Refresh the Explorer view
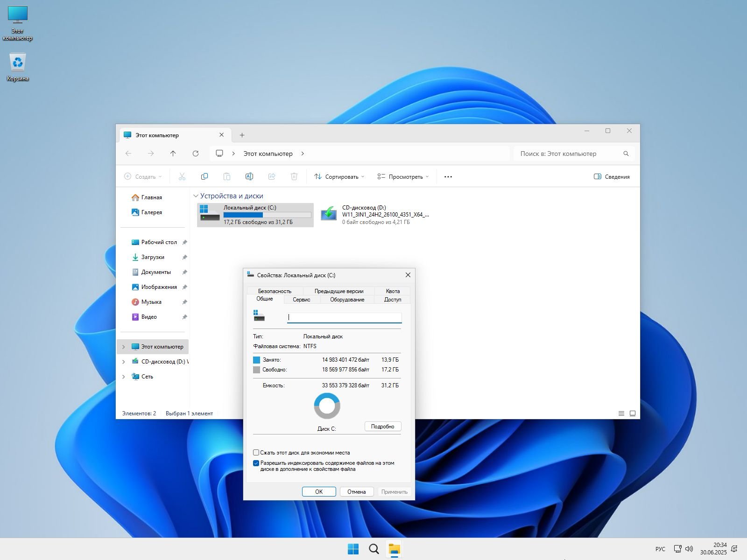The width and height of the screenshot is (747, 560). (x=196, y=154)
